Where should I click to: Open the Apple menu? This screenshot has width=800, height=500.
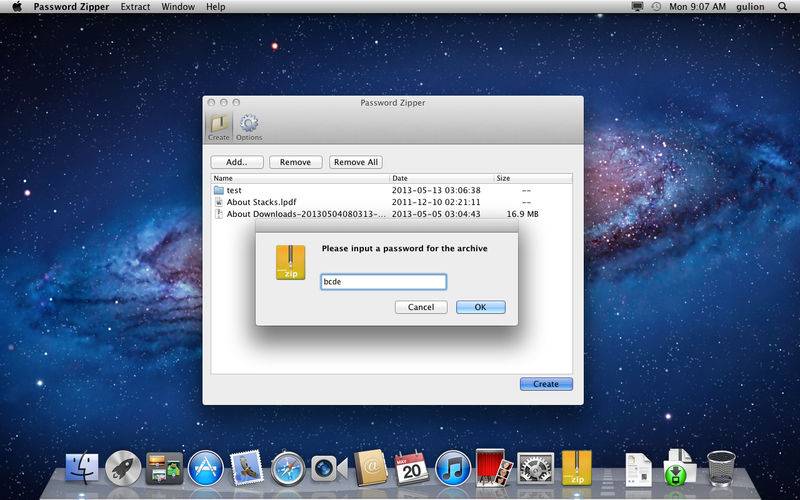coord(17,7)
